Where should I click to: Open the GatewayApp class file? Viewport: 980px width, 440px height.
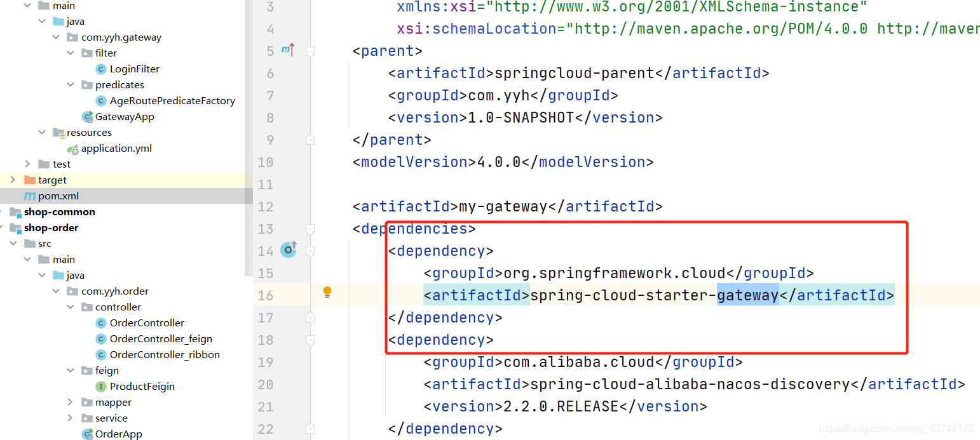click(124, 117)
